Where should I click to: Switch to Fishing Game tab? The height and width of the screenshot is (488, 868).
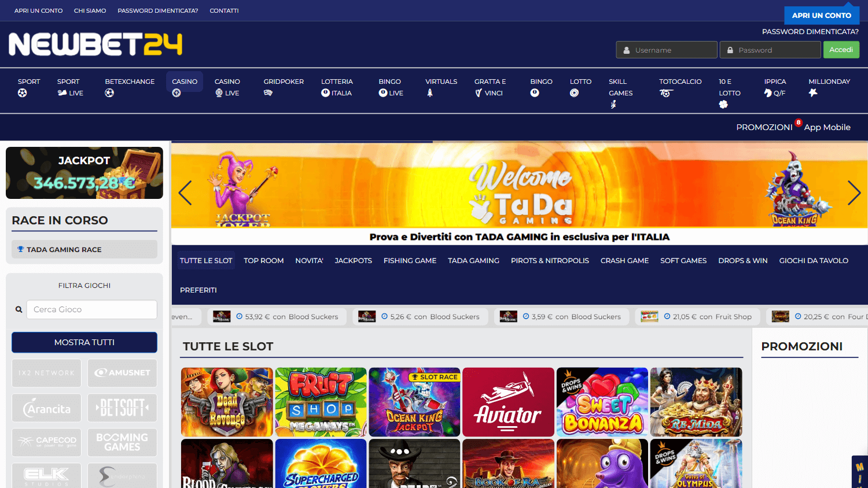click(x=410, y=261)
